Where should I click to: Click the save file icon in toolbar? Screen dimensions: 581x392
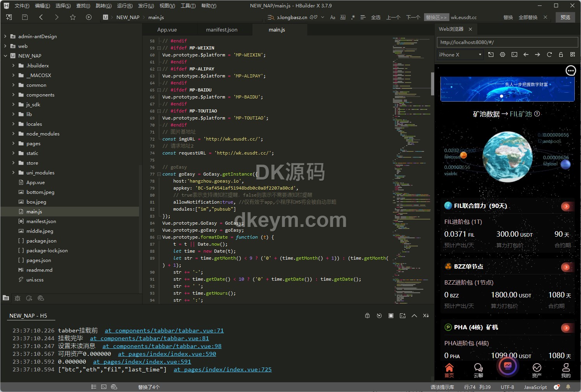coord(25,17)
